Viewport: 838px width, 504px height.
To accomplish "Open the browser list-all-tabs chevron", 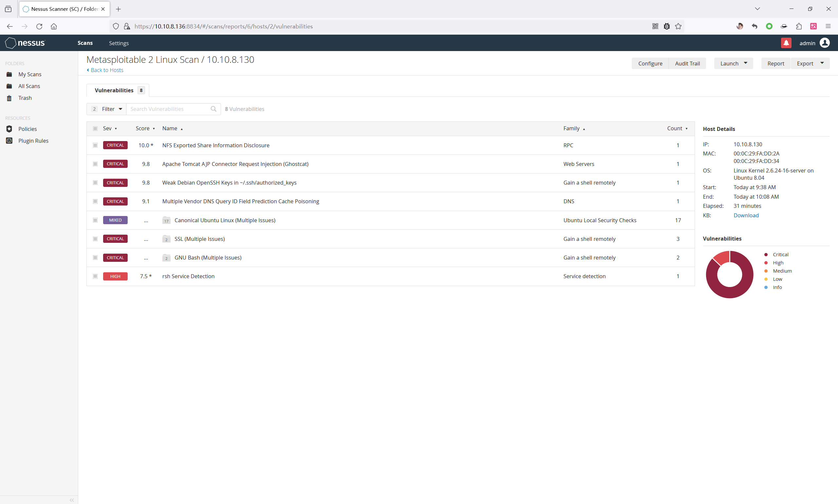I will point(757,9).
